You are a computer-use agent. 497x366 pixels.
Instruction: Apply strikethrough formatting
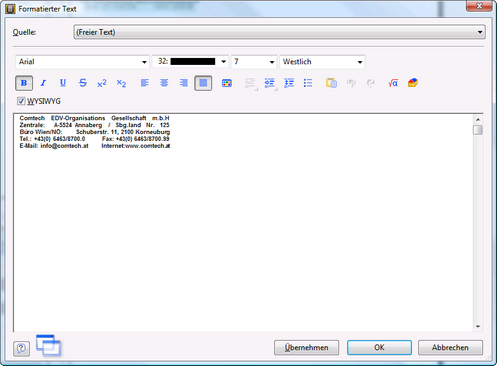pyautogui.click(x=83, y=83)
